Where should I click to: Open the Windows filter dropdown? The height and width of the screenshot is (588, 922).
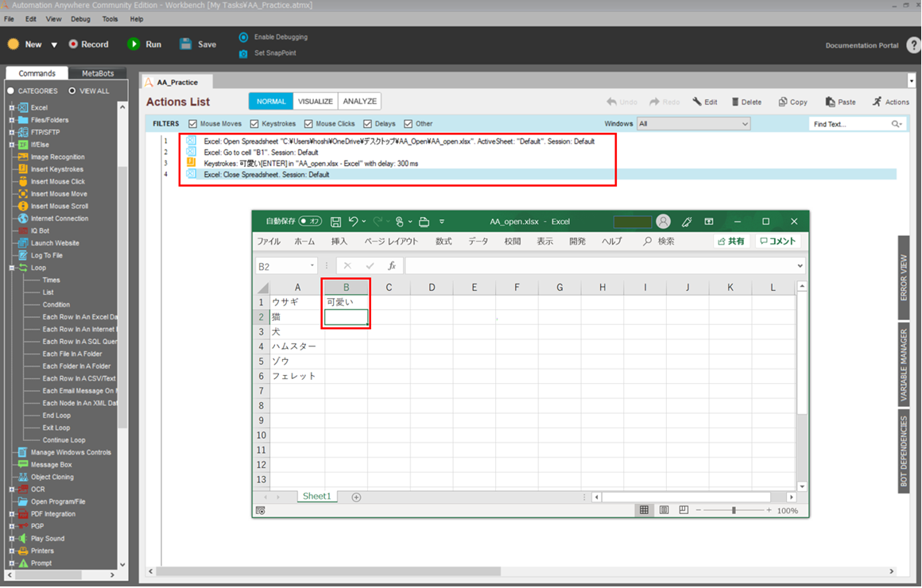pos(694,124)
